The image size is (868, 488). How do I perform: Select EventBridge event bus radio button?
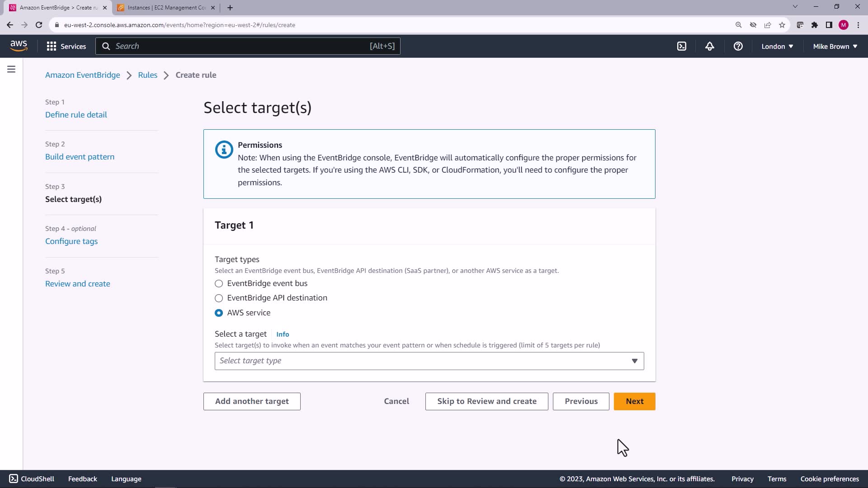(x=219, y=284)
